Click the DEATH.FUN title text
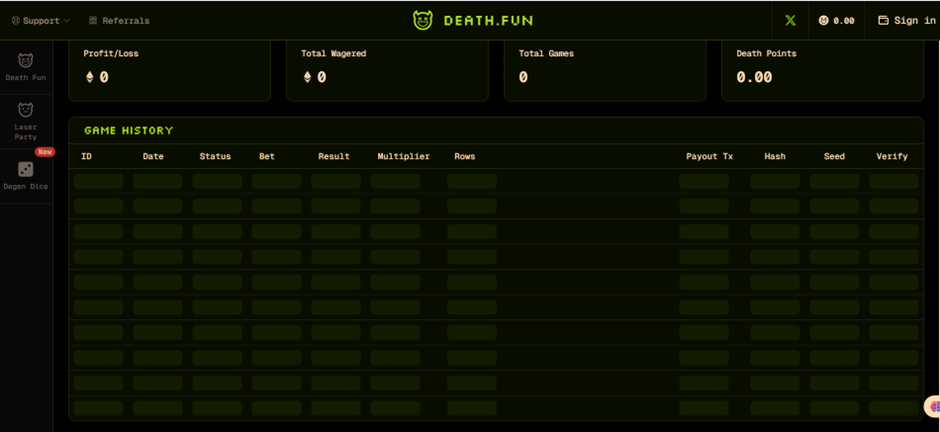940x432 pixels. click(x=488, y=21)
